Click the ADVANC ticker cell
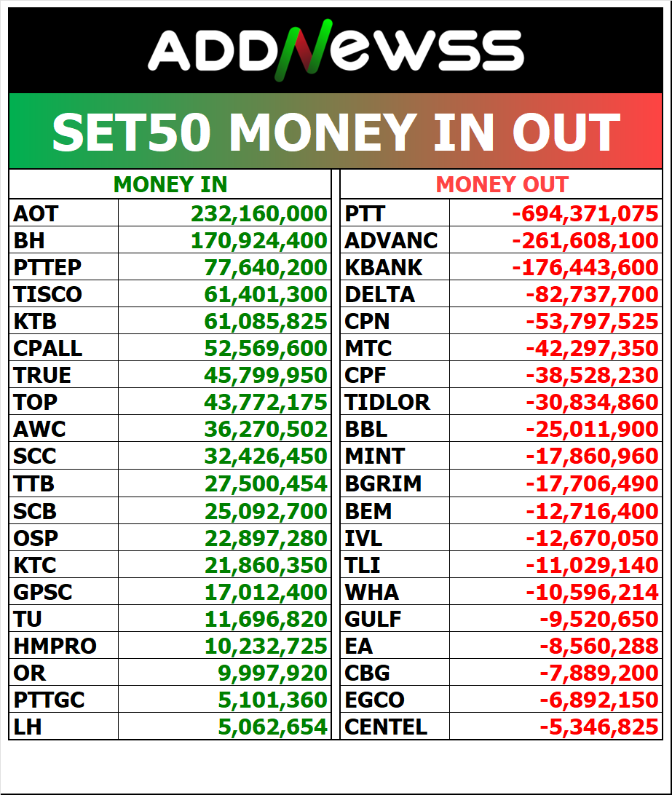 (x=392, y=240)
